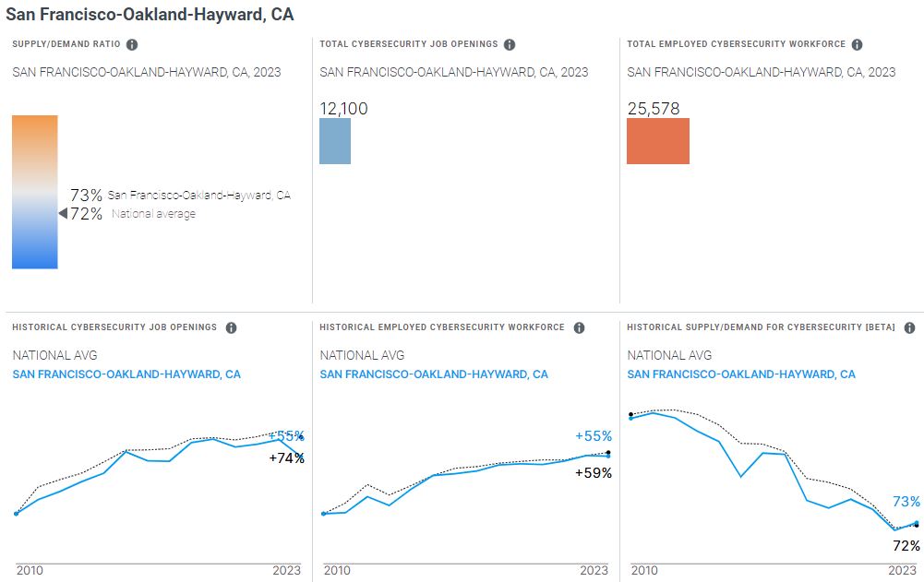Click the blue 12,100 job openings bar

coord(335,141)
